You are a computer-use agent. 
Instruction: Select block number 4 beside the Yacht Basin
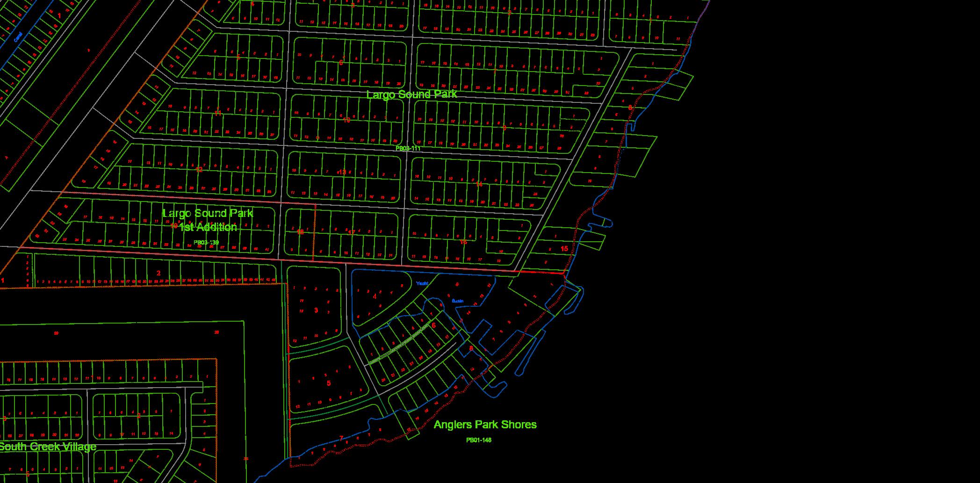(375, 296)
